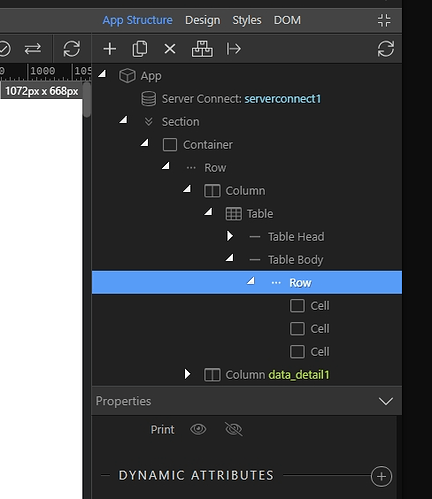Enable Print visible eye icon
The height and width of the screenshot is (499, 432).
click(198, 429)
